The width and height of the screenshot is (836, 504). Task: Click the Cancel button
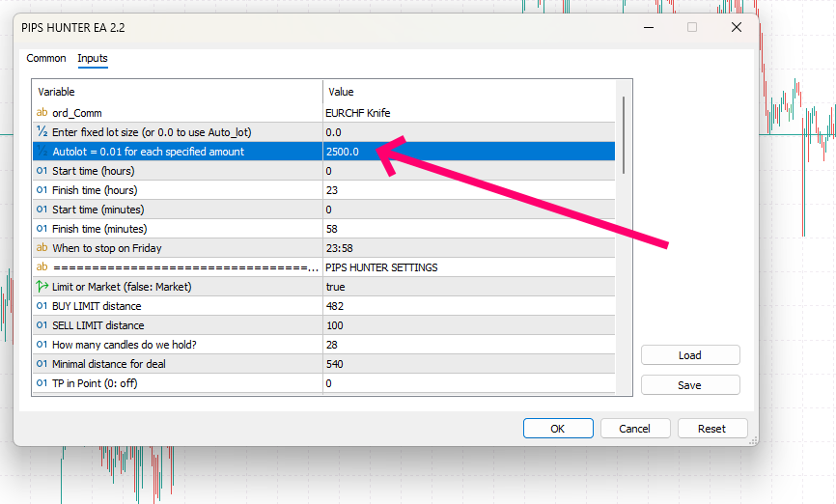click(635, 429)
